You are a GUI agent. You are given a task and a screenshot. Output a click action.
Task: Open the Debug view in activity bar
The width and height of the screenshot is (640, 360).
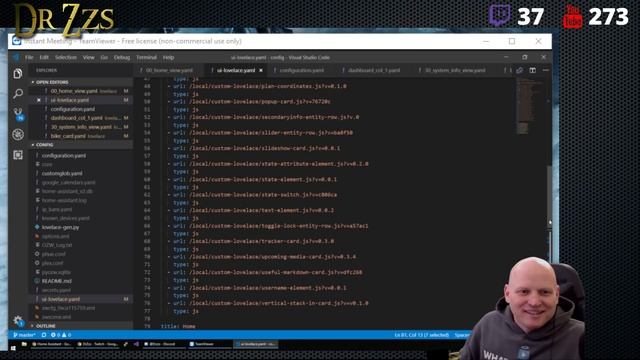pos(18,134)
